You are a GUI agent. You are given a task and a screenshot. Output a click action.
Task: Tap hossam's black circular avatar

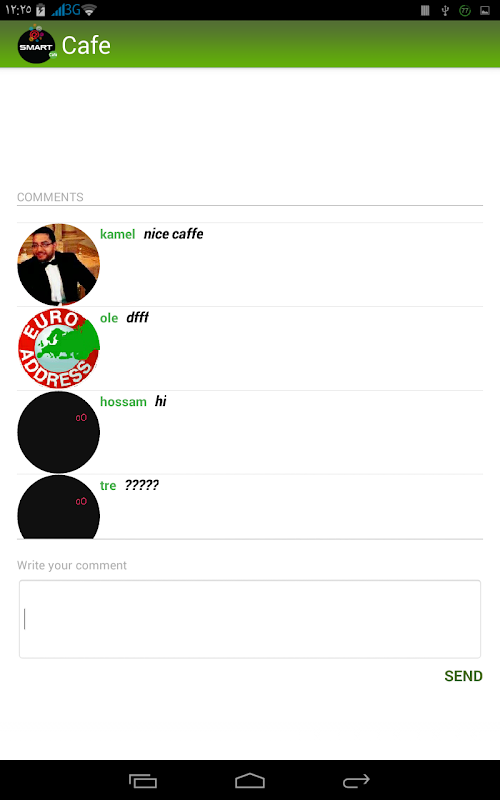(x=59, y=432)
